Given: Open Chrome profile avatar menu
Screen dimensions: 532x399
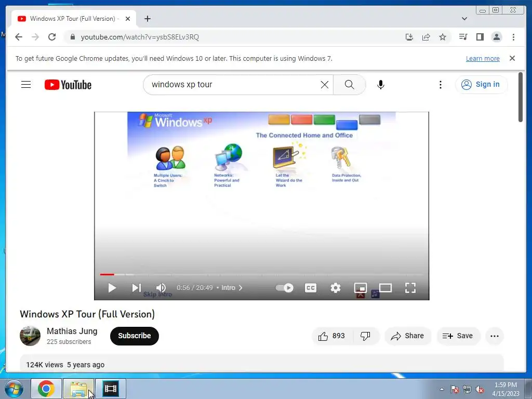Looking at the screenshot, I should [496, 37].
